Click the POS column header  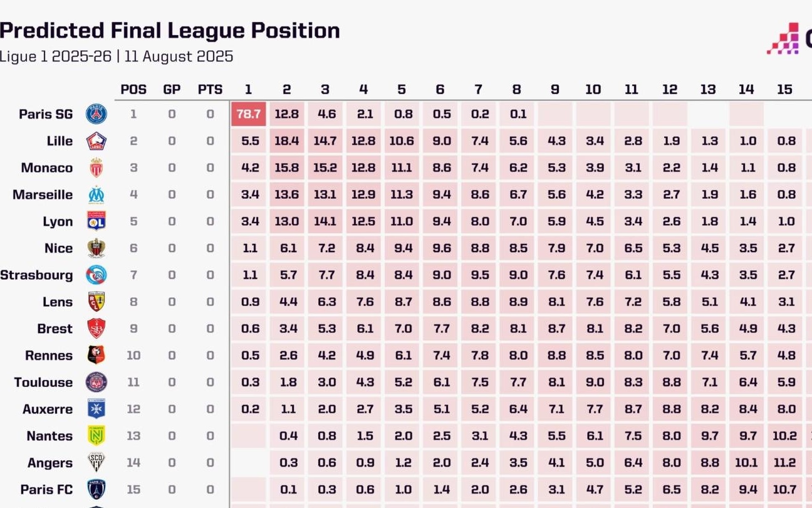[x=133, y=90]
